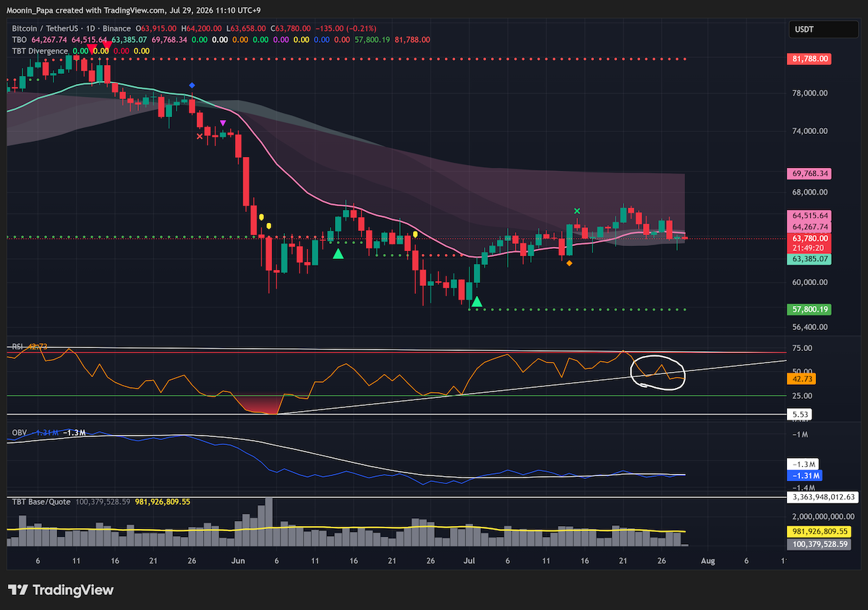Click the white circle drawn on the RSI
This screenshot has width=868, height=610.
658,373
